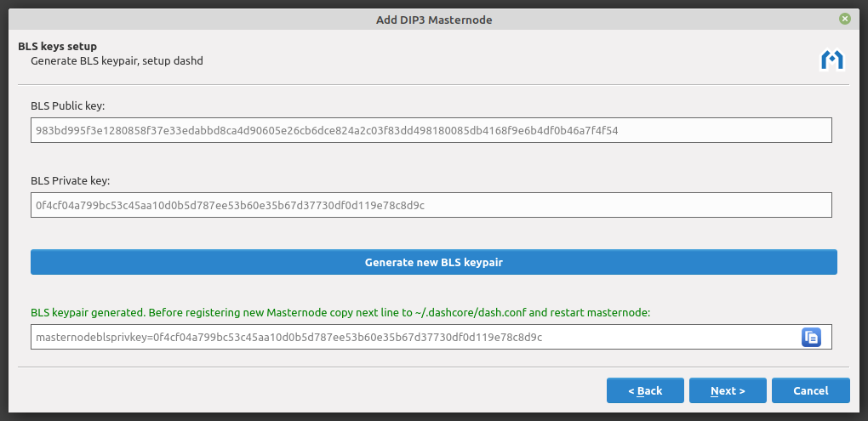
Task: Click into the masternodeblsprivkey config line field
Action: click(414, 338)
